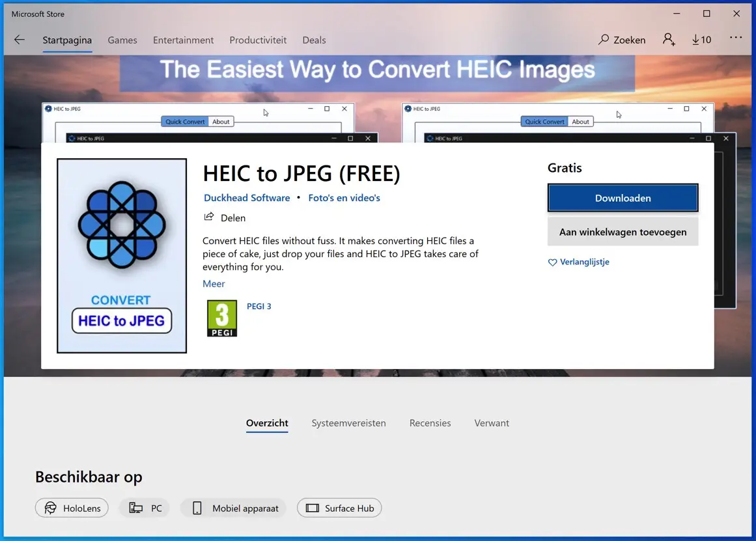Select the HoloLens device chip
This screenshot has width=756, height=541.
pos(72,508)
